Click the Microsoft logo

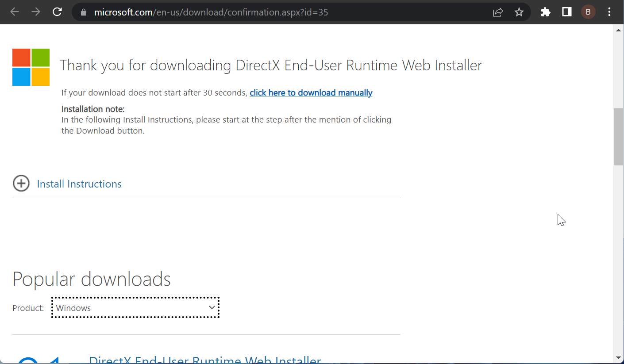(31, 67)
